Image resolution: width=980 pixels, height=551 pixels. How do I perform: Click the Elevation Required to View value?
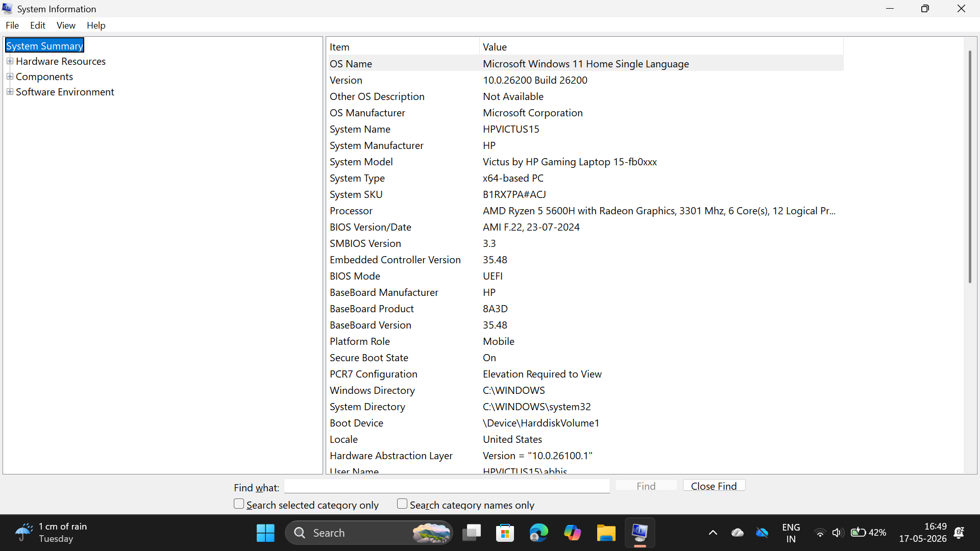542,374
